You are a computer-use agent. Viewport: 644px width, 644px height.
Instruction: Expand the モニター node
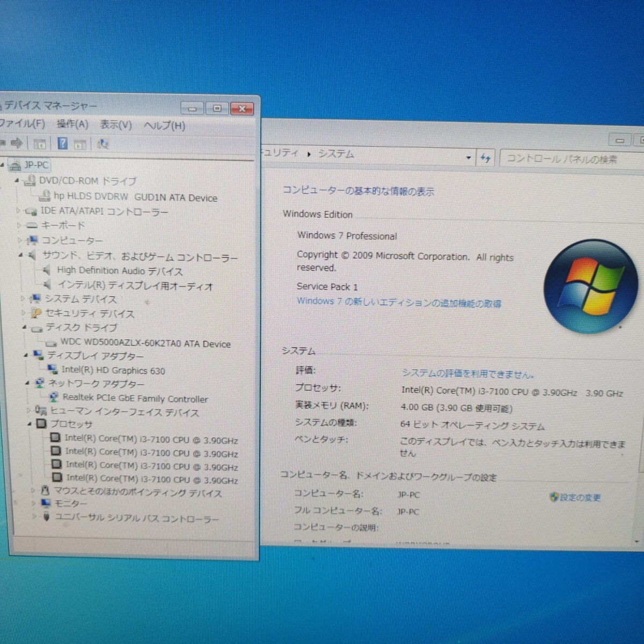pos(34,503)
